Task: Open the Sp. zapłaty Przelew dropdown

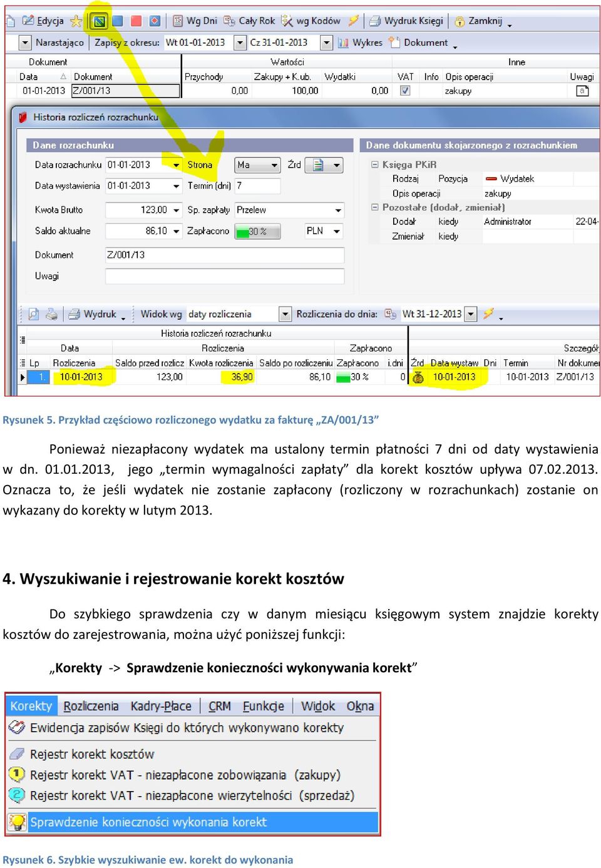Action: (338, 210)
